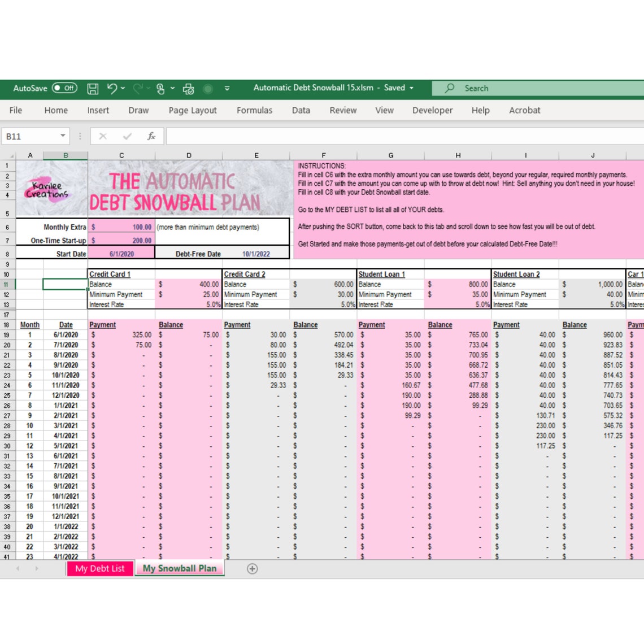
Task: Toggle the Ribbon Display Options chevron
Action: [227, 88]
